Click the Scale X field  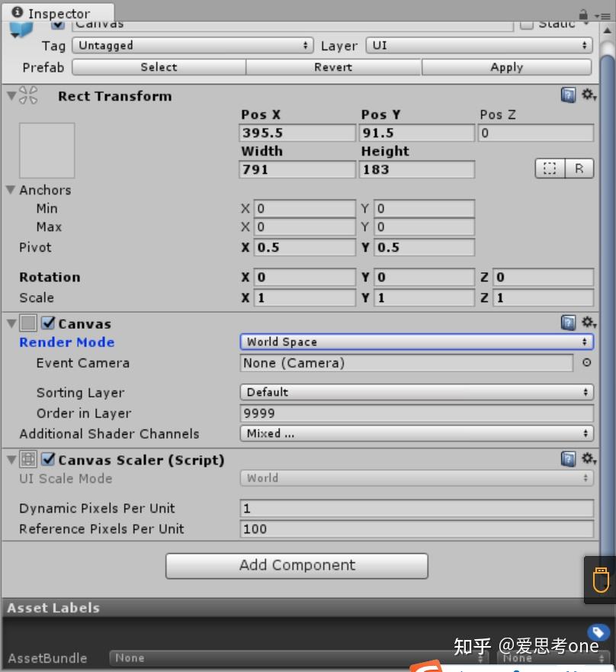305,297
